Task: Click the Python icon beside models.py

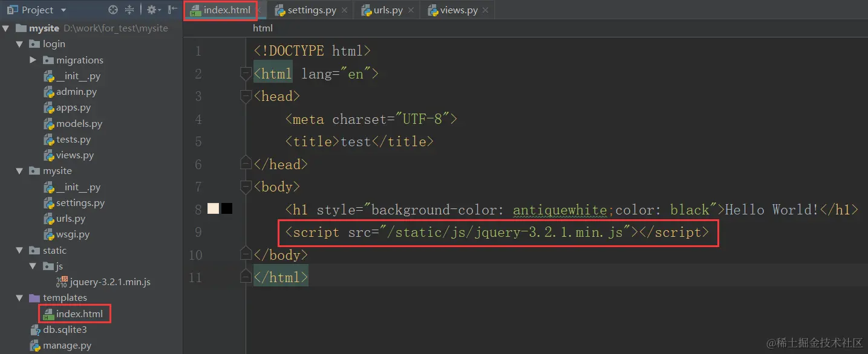Action: pyautogui.click(x=49, y=123)
